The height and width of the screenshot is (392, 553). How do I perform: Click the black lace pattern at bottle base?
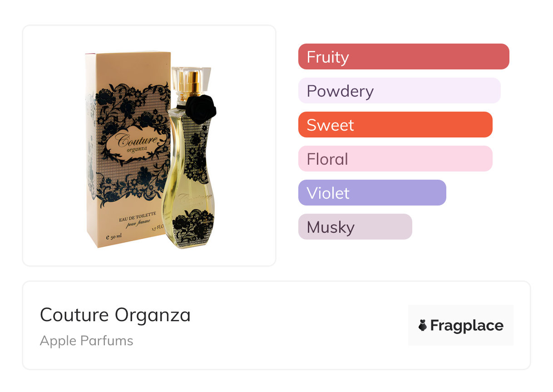click(194, 226)
